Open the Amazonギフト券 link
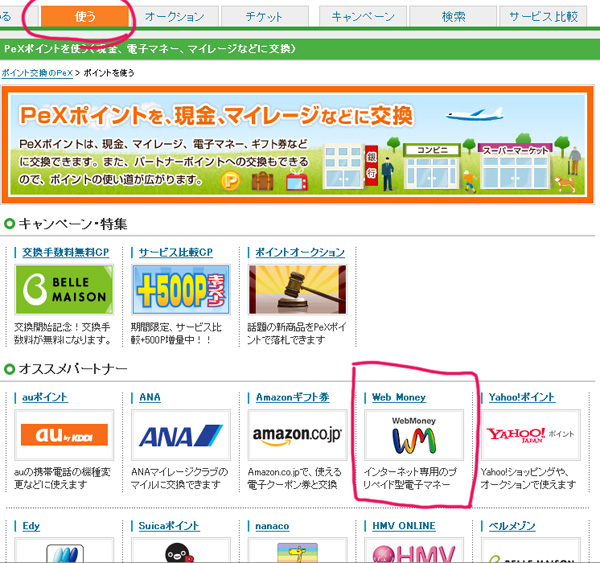 coord(293,397)
